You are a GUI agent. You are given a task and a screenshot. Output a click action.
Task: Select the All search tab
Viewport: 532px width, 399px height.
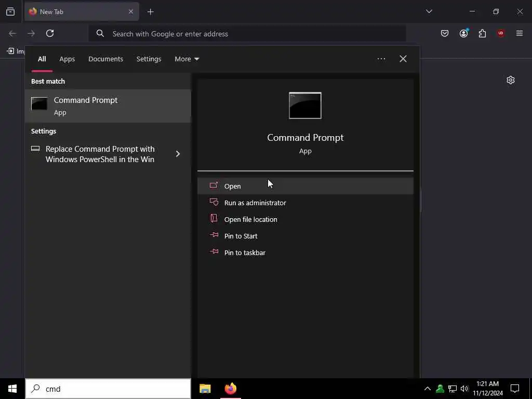(x=42, y=59)
